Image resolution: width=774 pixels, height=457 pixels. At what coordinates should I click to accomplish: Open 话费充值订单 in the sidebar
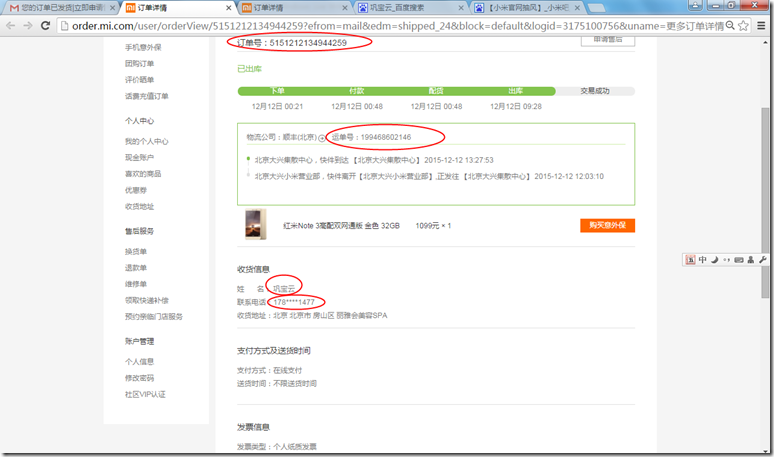point(147,96)
